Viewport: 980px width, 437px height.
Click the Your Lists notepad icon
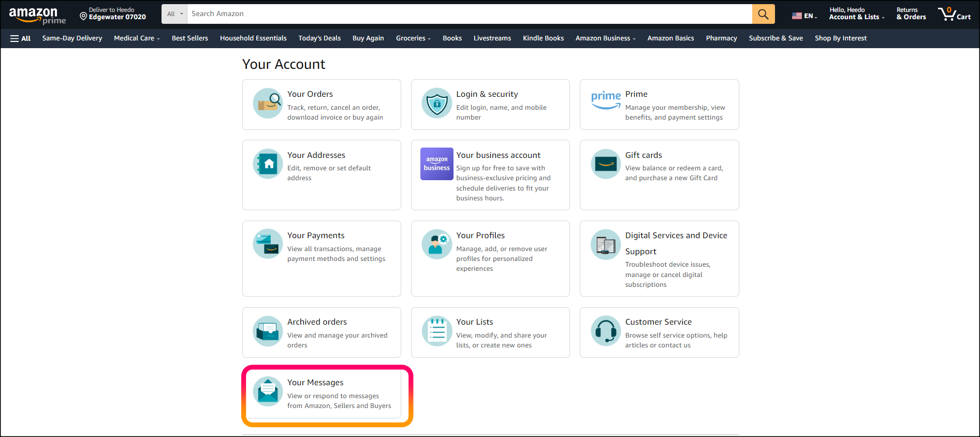[x=436, y=331]
